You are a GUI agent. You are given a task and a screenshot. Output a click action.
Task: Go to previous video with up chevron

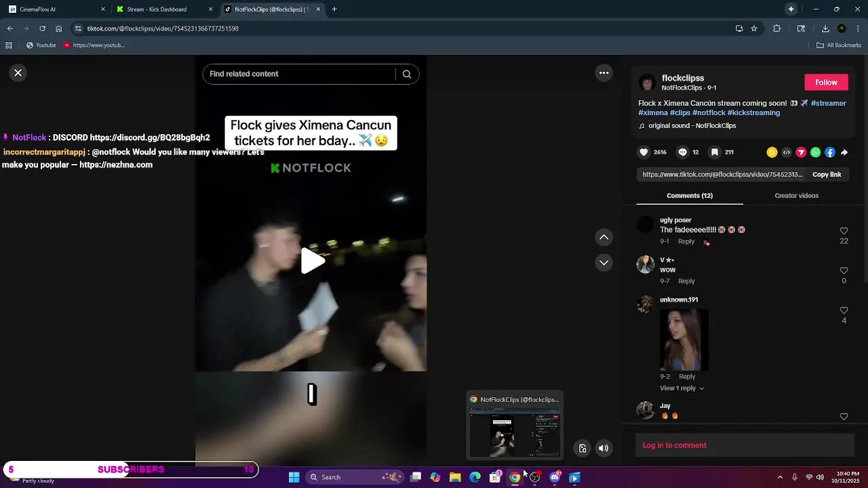604,237
